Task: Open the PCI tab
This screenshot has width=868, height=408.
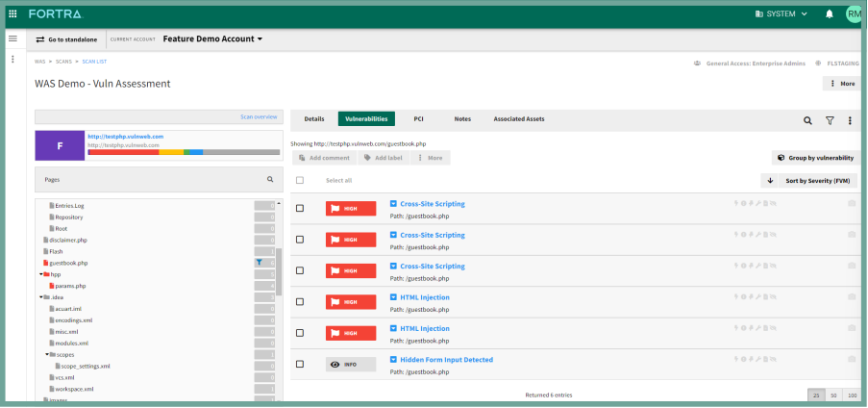Action: (418, 118)
